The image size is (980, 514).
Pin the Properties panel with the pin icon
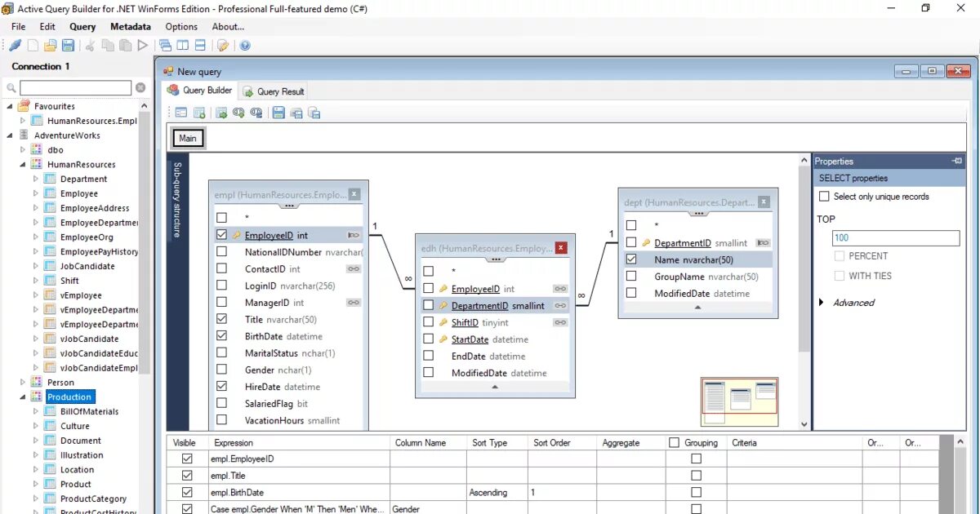click(957, 162)
